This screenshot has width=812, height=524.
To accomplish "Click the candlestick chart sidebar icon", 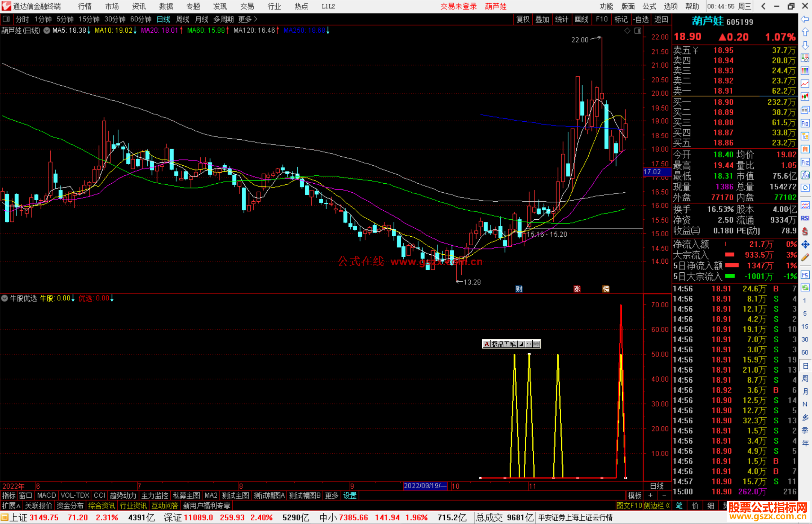I will 805,97.
